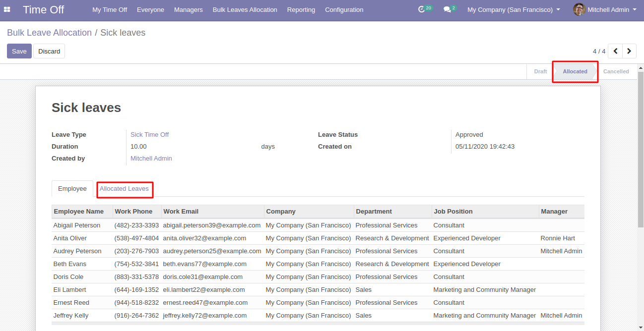The width and height of the screenshot is (644, 331).
Task: Click the 10.00 duration value
Action: [138, 147]
